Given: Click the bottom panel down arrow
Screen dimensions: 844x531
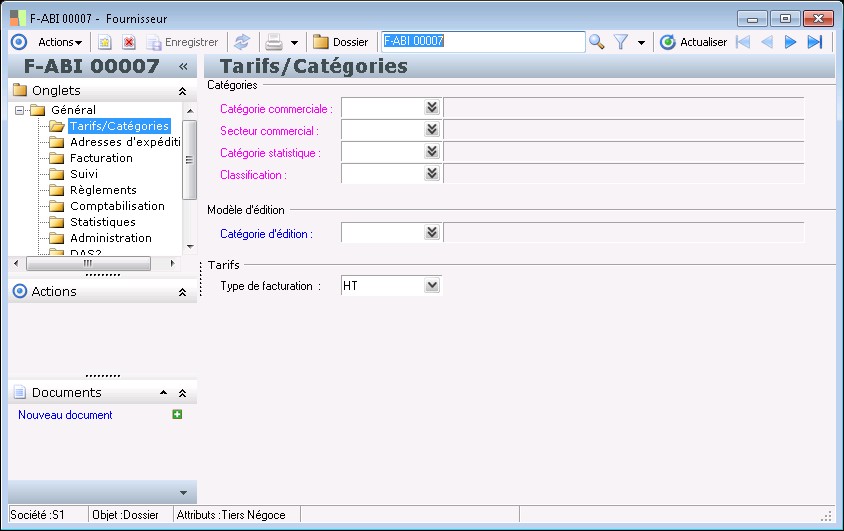Looking at the screenshot, I should [x=183, y=493].
